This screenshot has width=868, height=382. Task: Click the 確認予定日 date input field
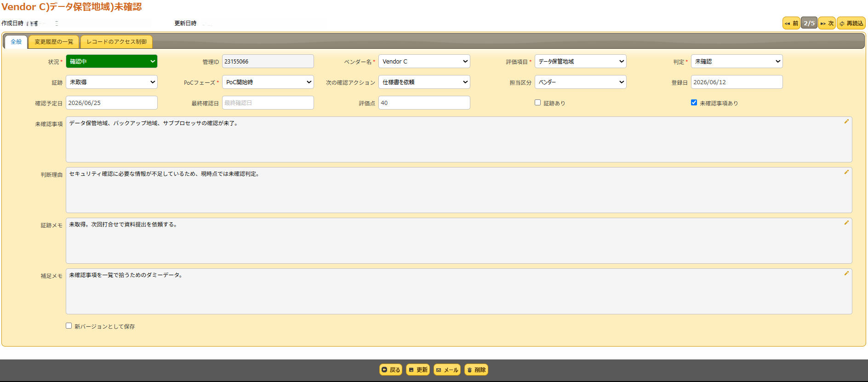112,103
